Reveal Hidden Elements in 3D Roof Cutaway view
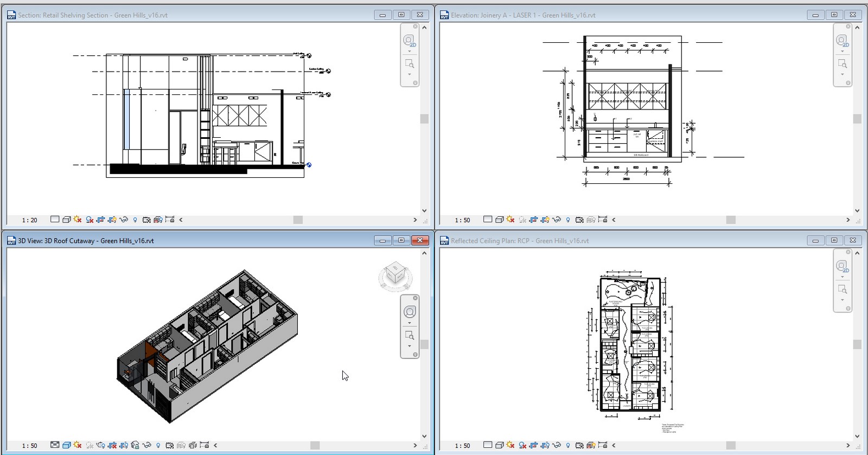The width and height of the screenshot is (868, 455). (x=158, y=445)
